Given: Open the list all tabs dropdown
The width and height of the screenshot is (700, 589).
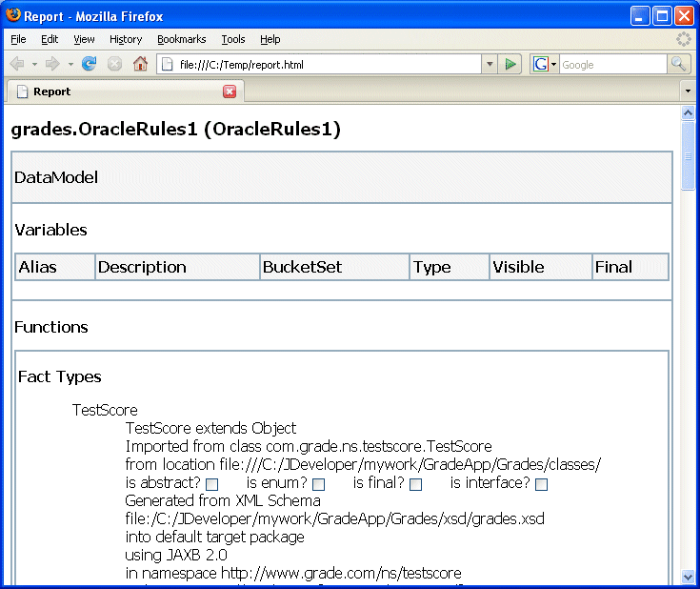Looking at the screenshot, I should coord(688,91).
